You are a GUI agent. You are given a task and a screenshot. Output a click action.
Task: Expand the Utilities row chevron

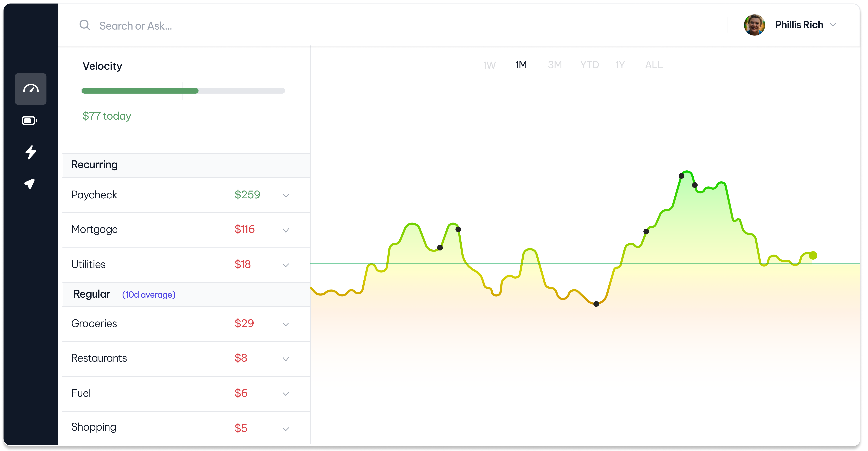coord(285,265)
